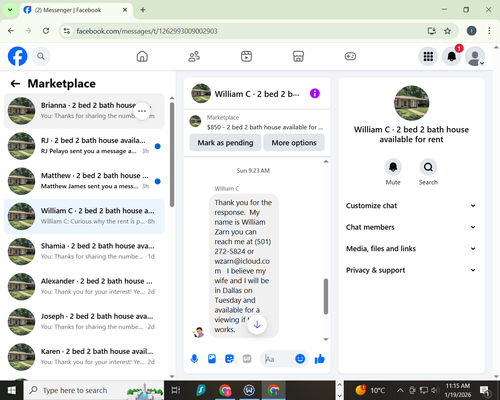The height and width of the screenshot is (400, 500).
Task: Attach a photo with the image icon
Action: [x=212, y=359]
